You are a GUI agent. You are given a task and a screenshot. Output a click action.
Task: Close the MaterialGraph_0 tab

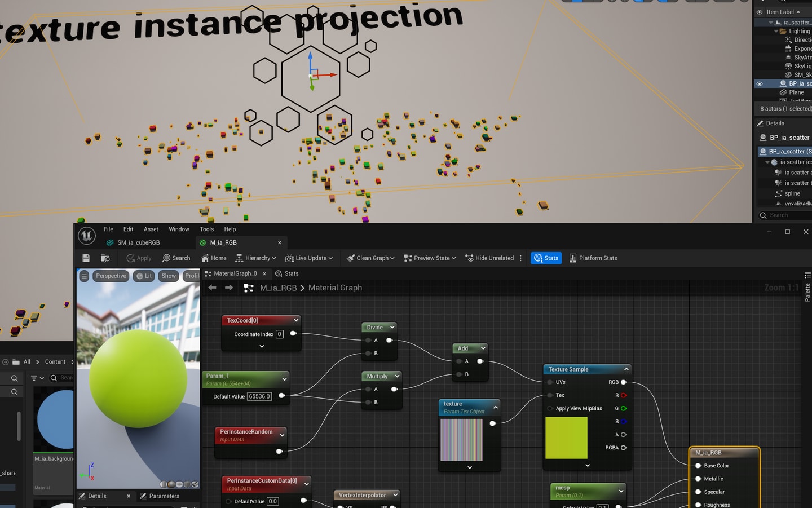[x=264, y=273]
